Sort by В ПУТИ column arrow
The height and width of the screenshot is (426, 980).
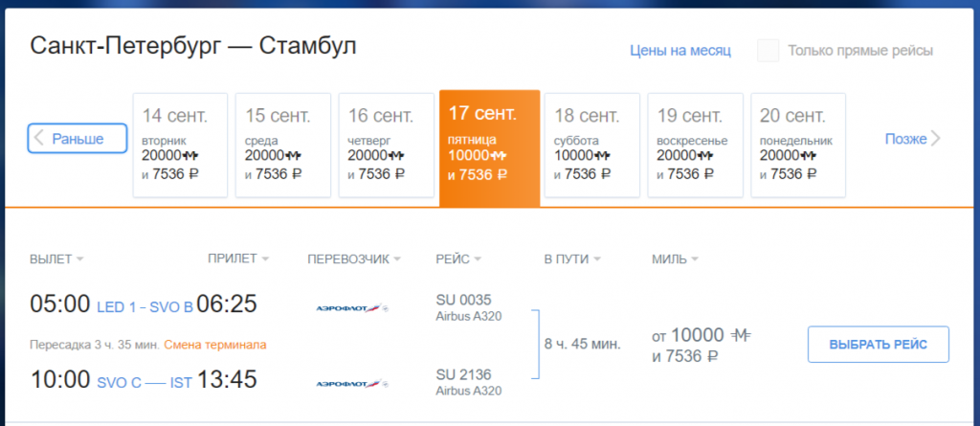pyautogui.click(x=596, y=259)
